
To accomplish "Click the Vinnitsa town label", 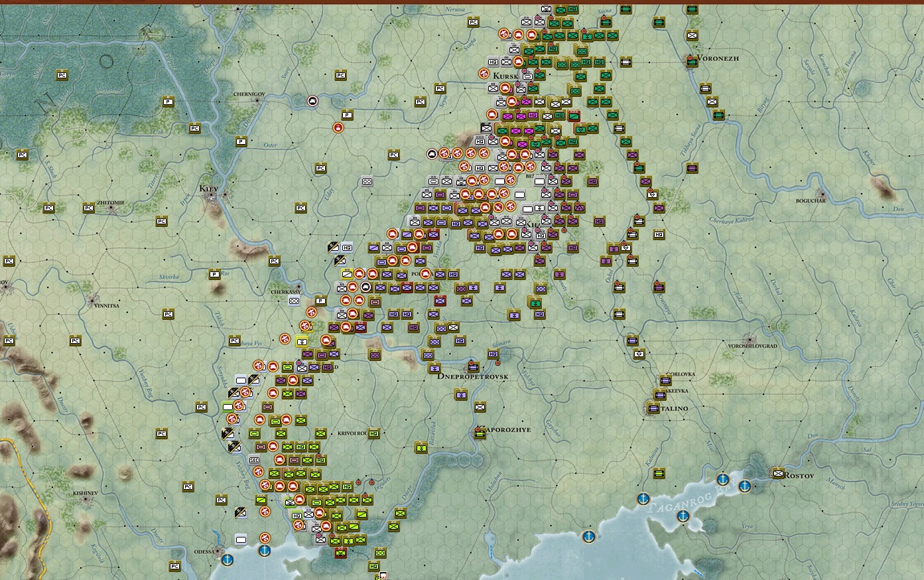I will (x=105, y=306).
